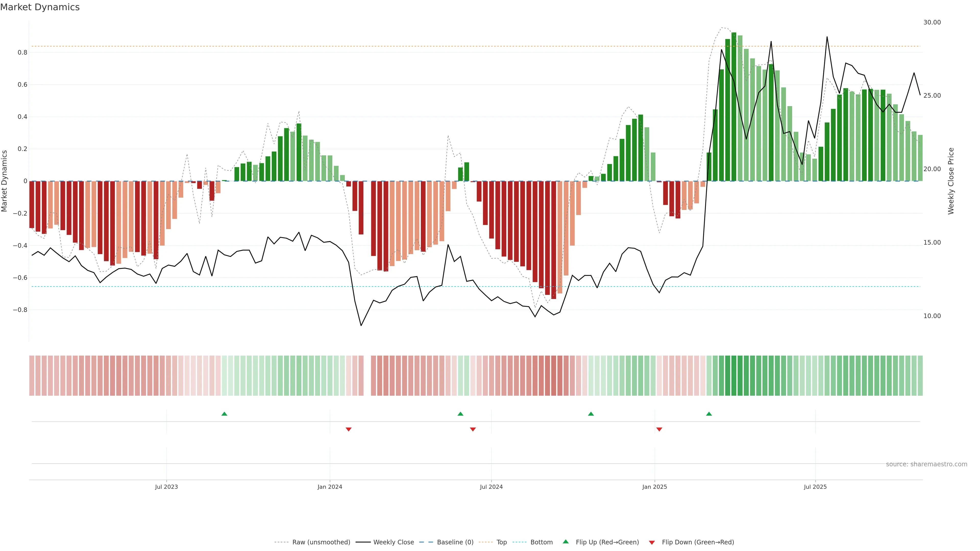Viewport: 980px width, 551px height.
Task: Select the Jan 2024 x-axis label
Action: 330,487
